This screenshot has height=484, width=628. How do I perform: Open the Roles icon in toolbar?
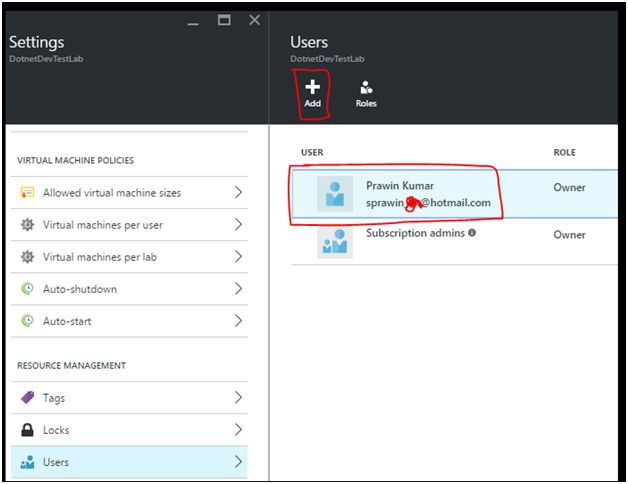[x=366, y=88]
